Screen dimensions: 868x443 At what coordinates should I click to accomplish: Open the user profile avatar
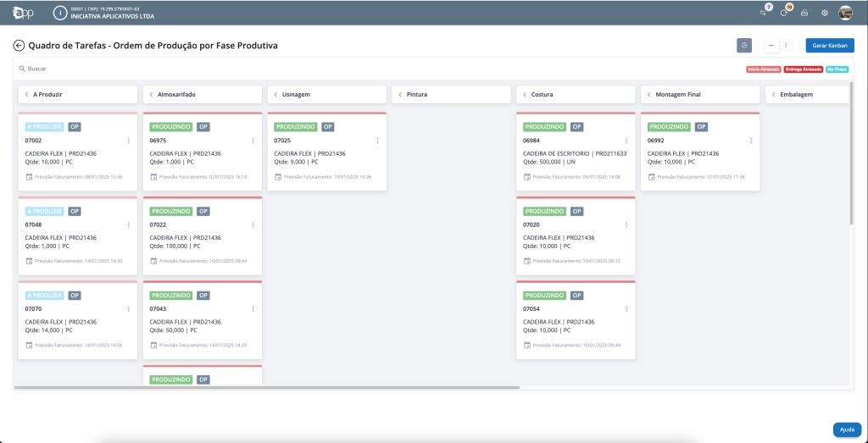tap(845, 13)
